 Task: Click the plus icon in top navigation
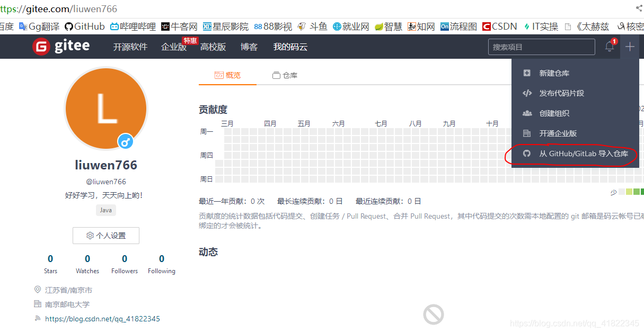click(629, 47)
